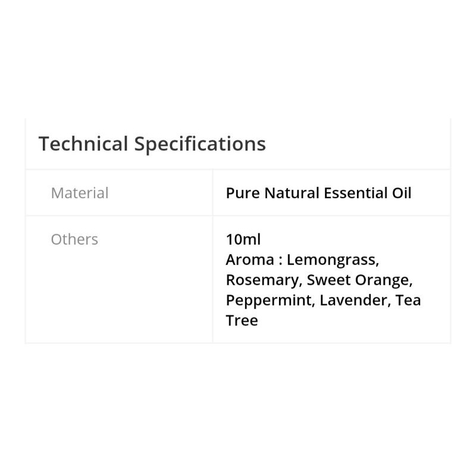Viewport: 476px width, 476px height.
Task: Click the Technical Specifications heading
Action: pos(152,144)
